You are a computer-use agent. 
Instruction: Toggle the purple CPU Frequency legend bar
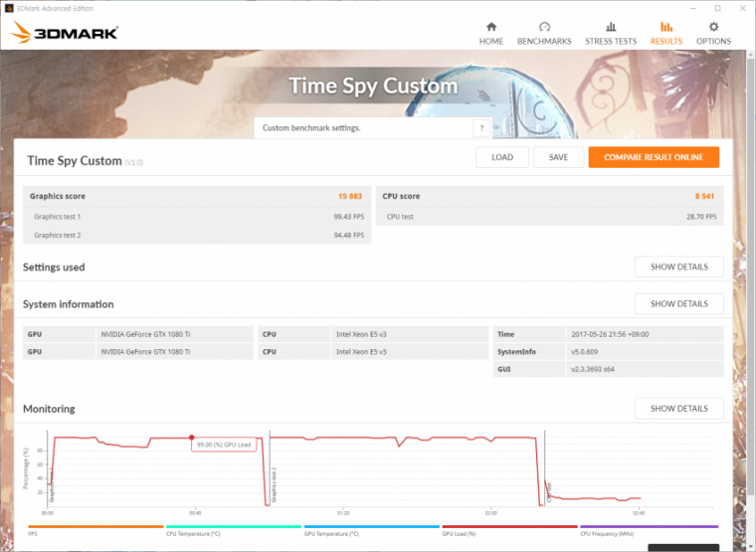pyautogui.click(x=649, y=526)
